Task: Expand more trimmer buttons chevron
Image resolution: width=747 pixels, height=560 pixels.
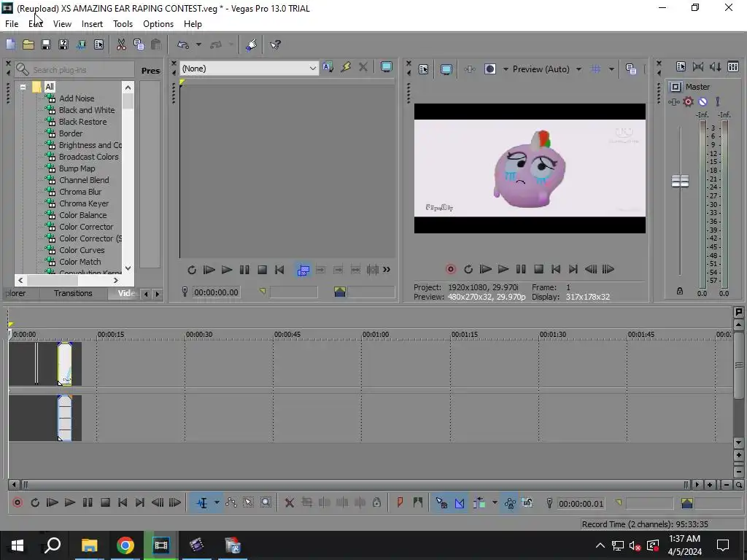Action: (387, 270)
